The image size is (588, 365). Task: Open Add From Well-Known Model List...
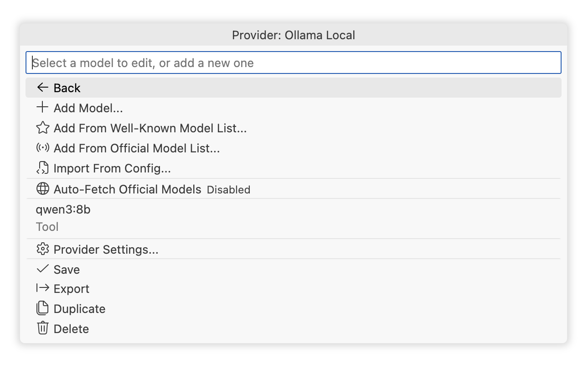click(294, 128)
